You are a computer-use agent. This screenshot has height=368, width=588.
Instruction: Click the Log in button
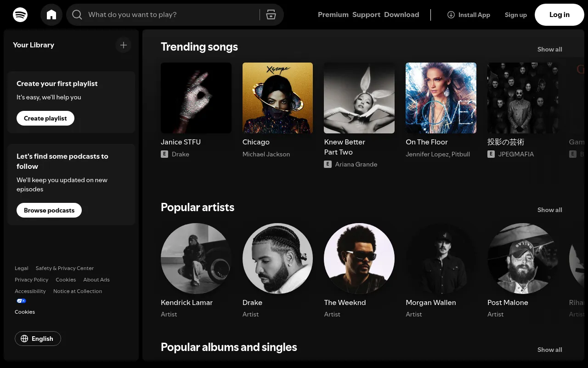[560, 15]
